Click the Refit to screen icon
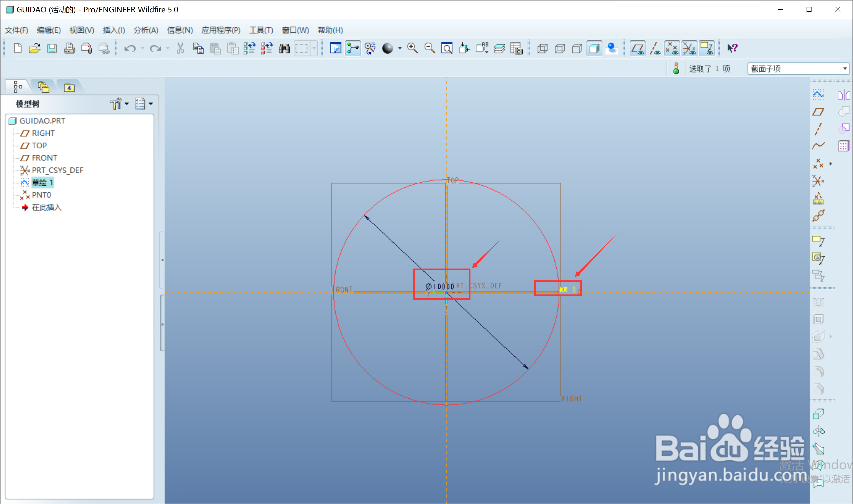853x504 pixels. click(446, 48)
